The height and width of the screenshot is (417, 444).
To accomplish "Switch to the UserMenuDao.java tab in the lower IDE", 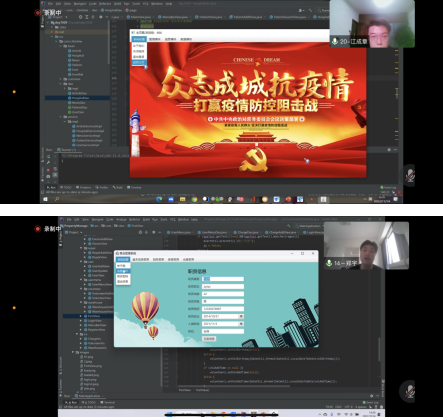I will pos(214,232).
